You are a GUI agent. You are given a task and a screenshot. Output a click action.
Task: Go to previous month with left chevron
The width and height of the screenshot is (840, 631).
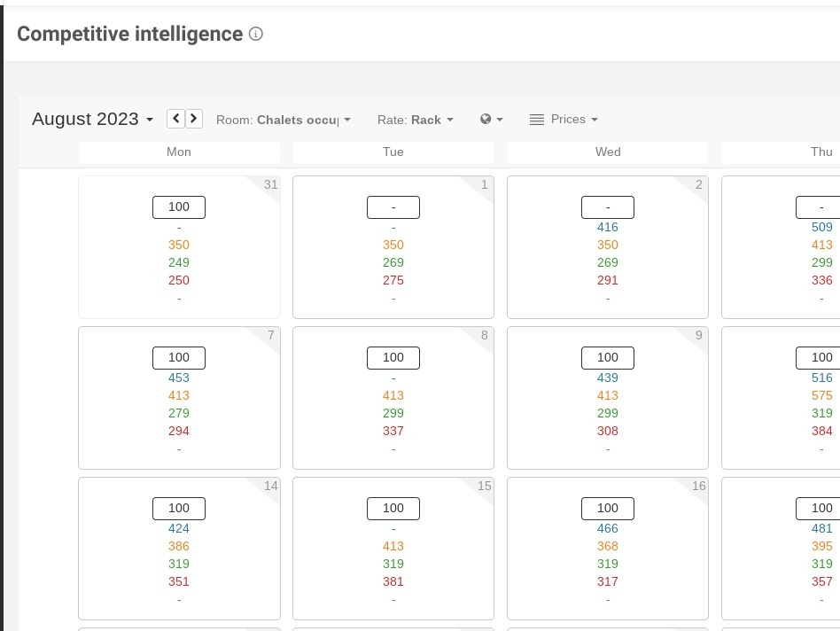[x=175, y=119]
